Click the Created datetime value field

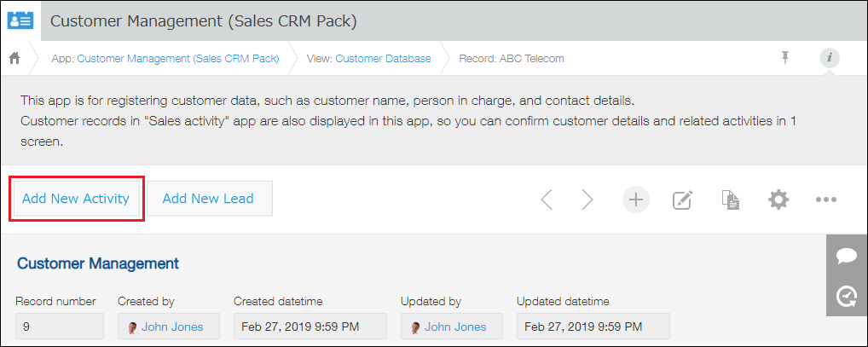pos(310,327)
